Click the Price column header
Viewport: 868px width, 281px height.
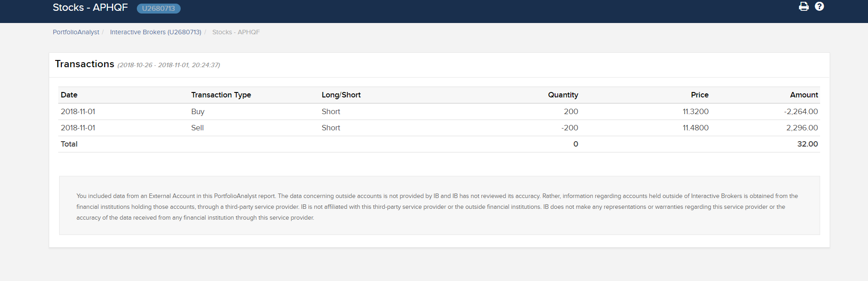coord(700,95)
